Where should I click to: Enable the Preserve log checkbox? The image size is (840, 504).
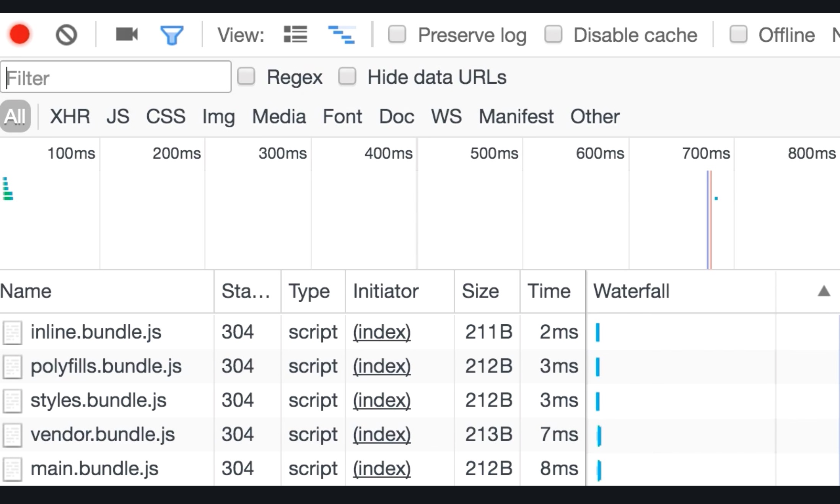tap(397, 34)
